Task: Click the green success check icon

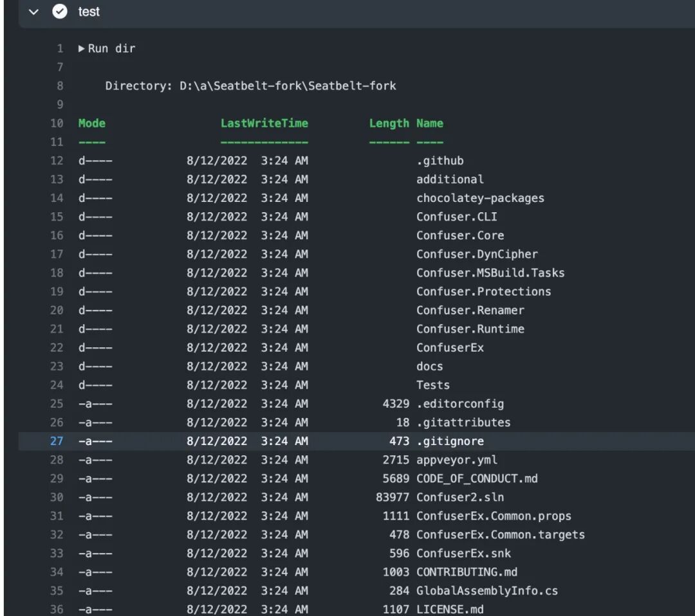Action: (x=60, y=12)
